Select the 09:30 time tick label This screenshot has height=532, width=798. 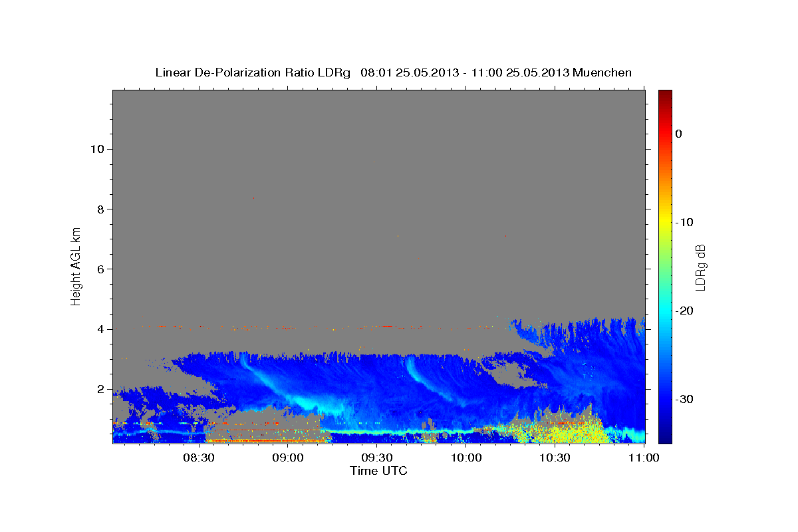pyautogui.click(x=377, y=458)
